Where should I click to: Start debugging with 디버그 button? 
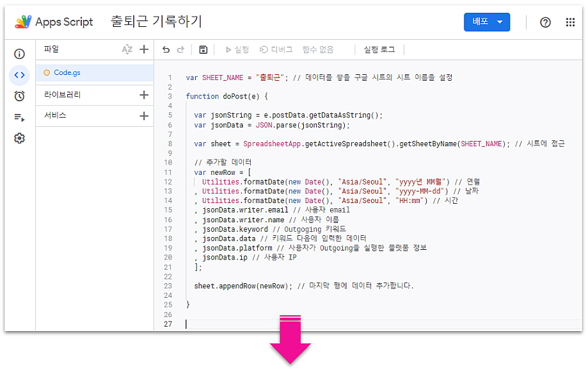coord(276,50)
